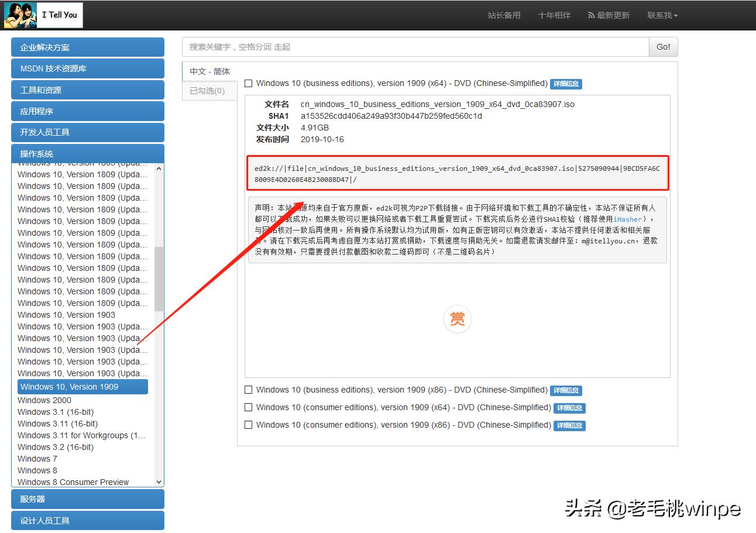
Task: Check Windows 10 business editions x64 checkbox
Action: click(x=249, y=84)
